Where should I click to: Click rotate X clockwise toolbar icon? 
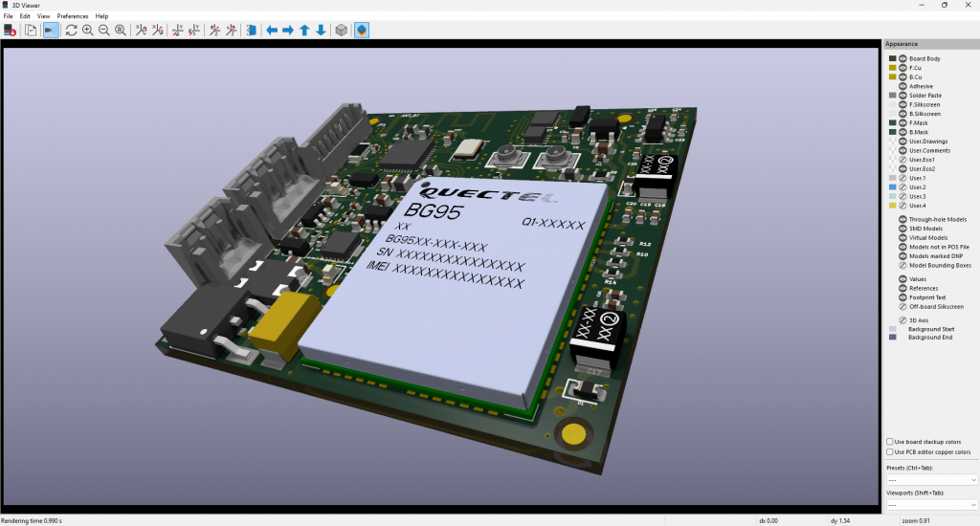(x=142, y=30)
